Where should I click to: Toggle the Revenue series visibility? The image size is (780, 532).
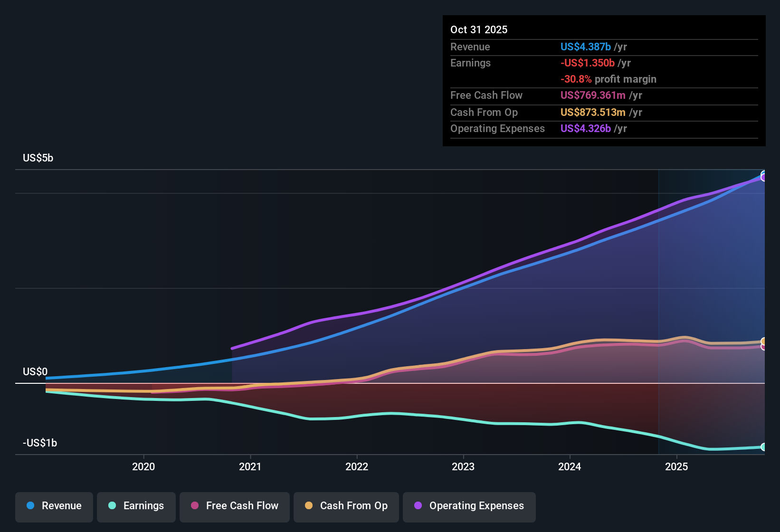pyautogui.click(x=54, y=506)
